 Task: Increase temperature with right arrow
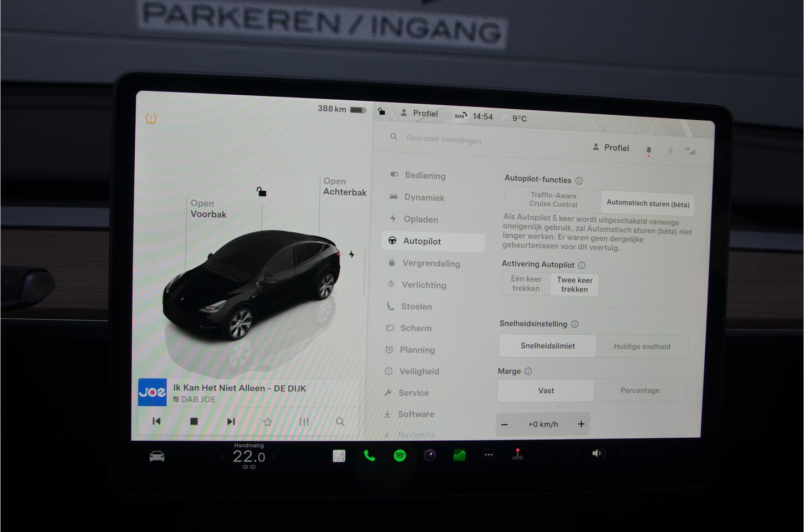274,457
